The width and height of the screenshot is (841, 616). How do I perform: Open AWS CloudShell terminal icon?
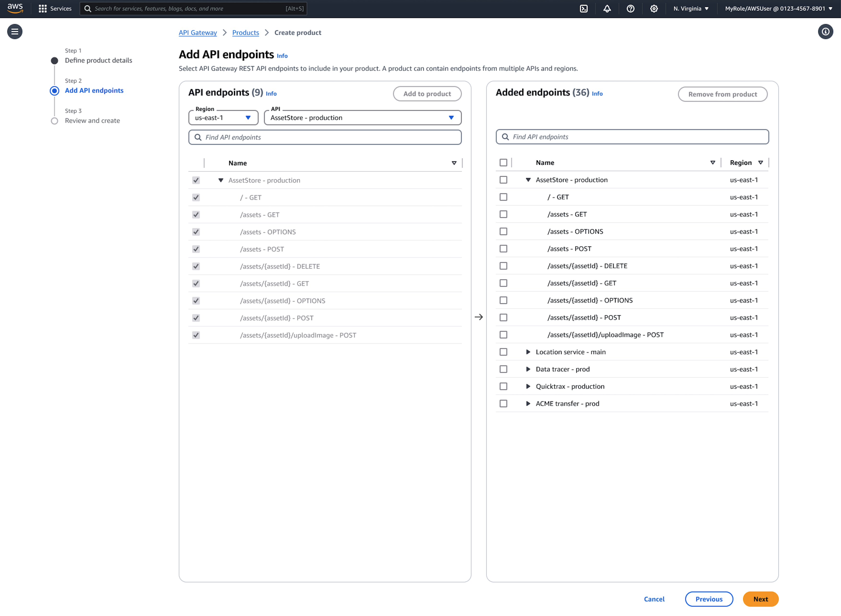point(583,9)
